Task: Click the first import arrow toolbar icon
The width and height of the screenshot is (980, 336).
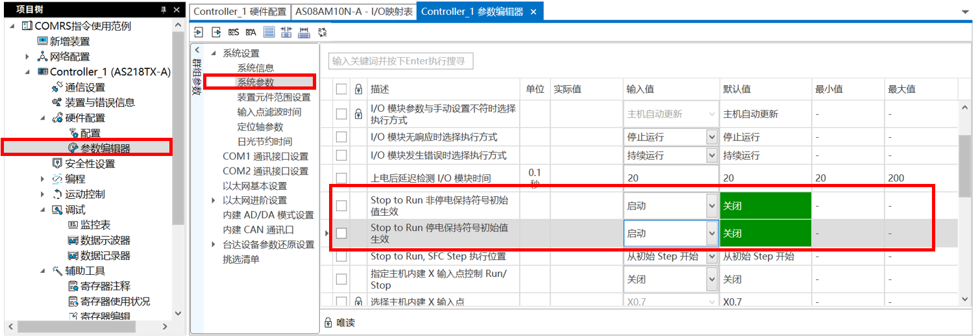Action: point(199,32)
